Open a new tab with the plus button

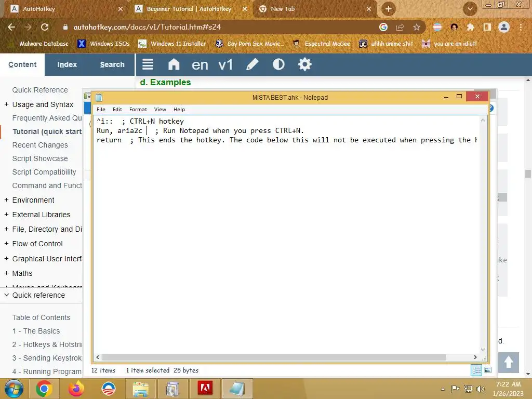click(389, 9)
